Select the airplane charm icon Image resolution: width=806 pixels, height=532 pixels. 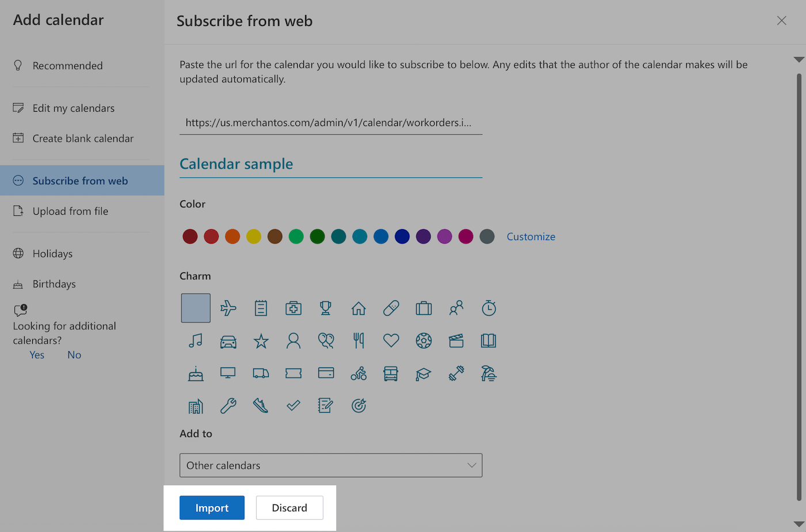[x=228, y=308]
